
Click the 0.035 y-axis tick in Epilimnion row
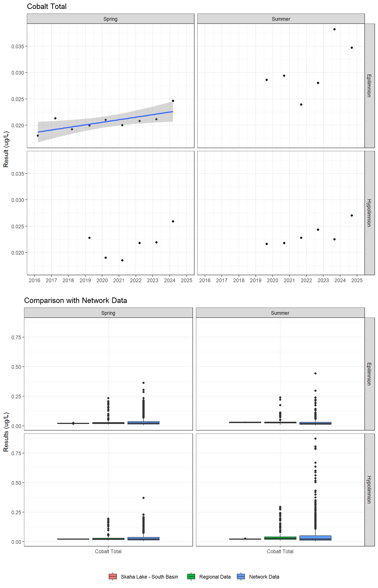(18, 46)
